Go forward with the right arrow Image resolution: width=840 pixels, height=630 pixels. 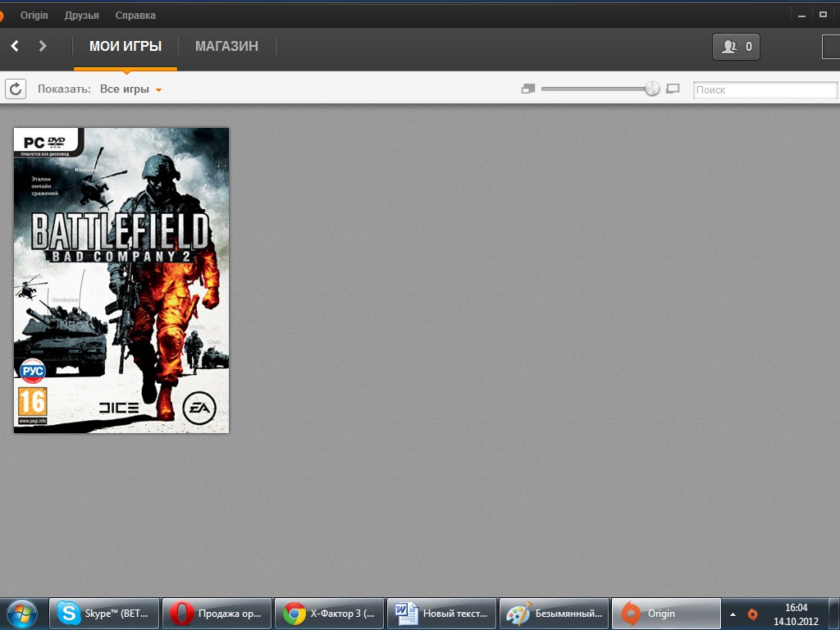[x=43, y=46]
